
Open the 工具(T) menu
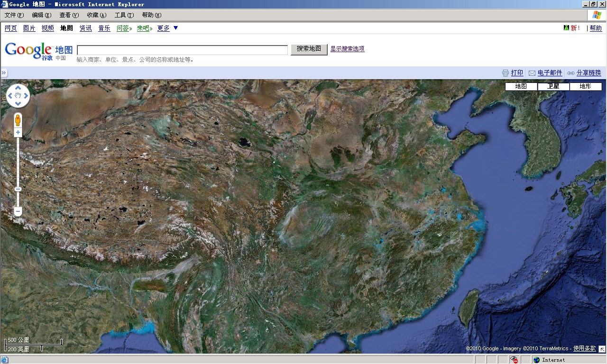(x=124, y=15)
